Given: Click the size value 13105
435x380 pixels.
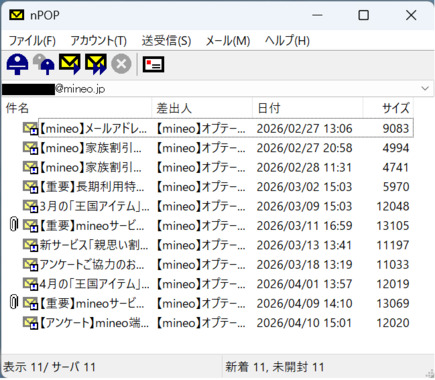Looking at the screenshot, I should pos(393,226).
